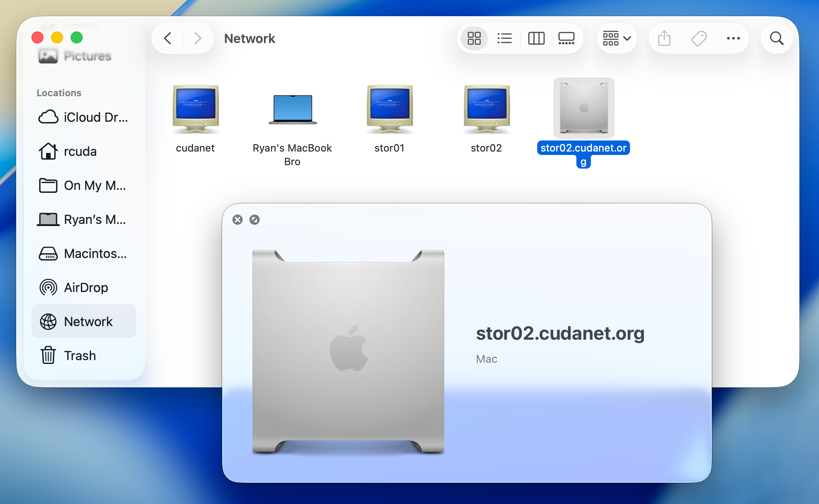Go back with the left chevron button
This screenshot has height=504, width=819.
(x=168, y=38)
